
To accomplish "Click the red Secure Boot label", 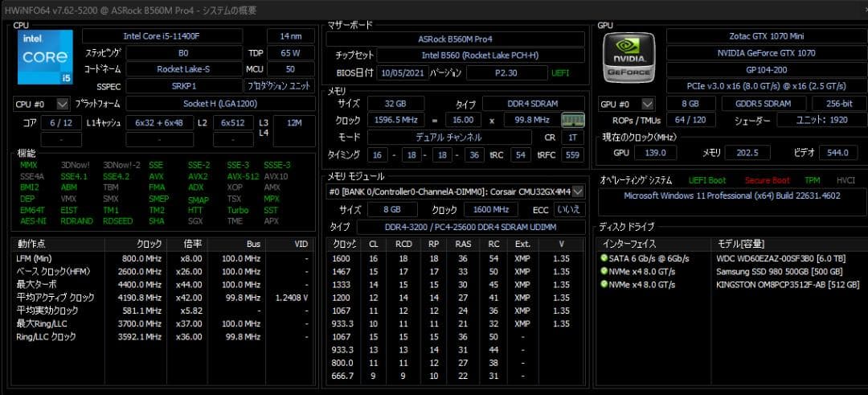I will click(x=767, y=180).
